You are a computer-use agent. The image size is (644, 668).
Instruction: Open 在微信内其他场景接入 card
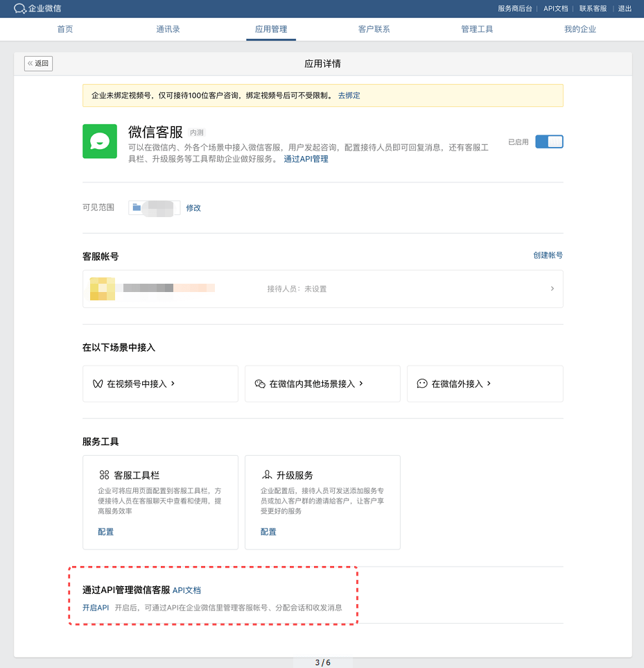point(322,384)
